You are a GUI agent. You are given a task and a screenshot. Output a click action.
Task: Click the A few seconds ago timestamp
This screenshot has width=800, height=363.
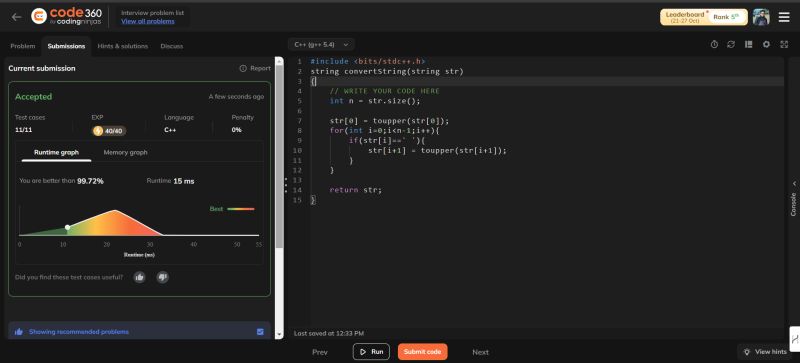tap(236, 96)
